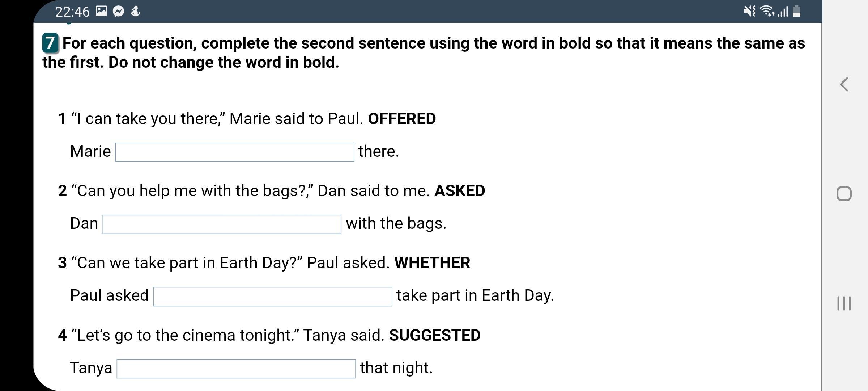This screenshot has width=868, height=391.
Task: Select the blank after 'Paul asked'
Action: (272, 296)
